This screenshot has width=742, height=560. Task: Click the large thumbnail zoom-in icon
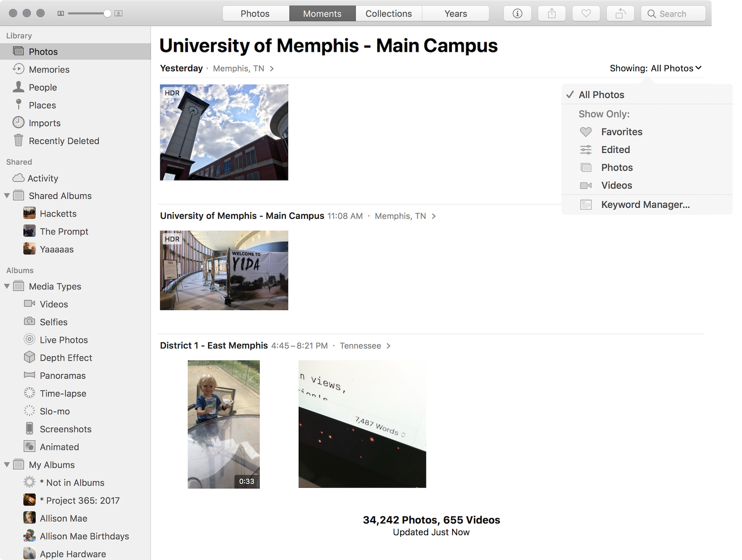coord(118,13)
